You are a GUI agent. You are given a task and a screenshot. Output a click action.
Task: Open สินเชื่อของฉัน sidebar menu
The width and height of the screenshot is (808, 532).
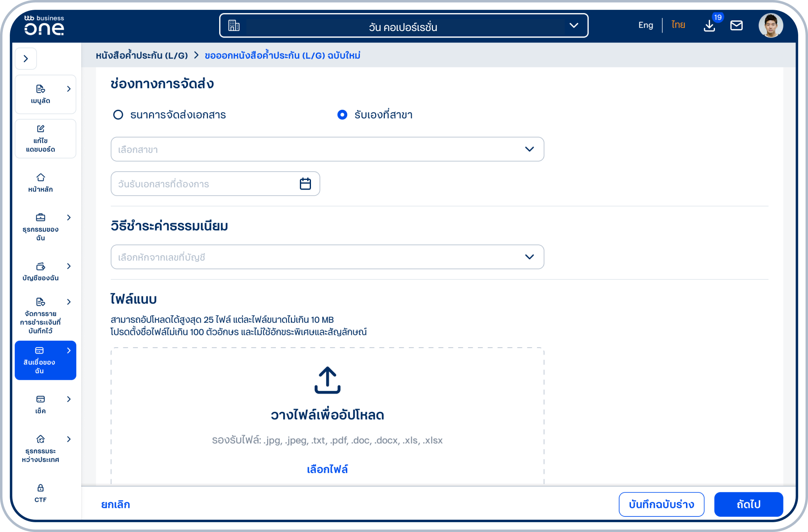point(45,360)
